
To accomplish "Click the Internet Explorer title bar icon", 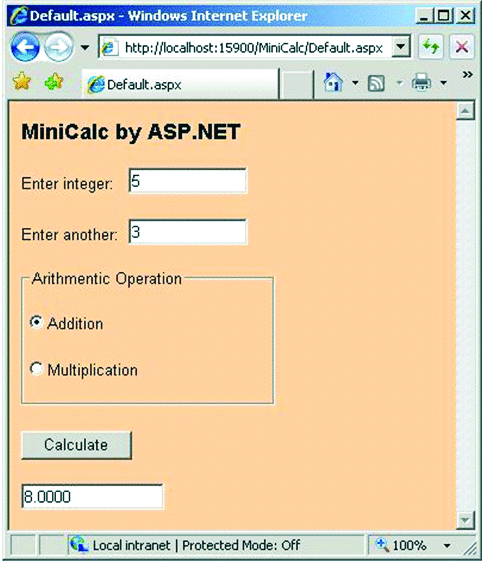I will pyautogui.click(x=19, y=16).
